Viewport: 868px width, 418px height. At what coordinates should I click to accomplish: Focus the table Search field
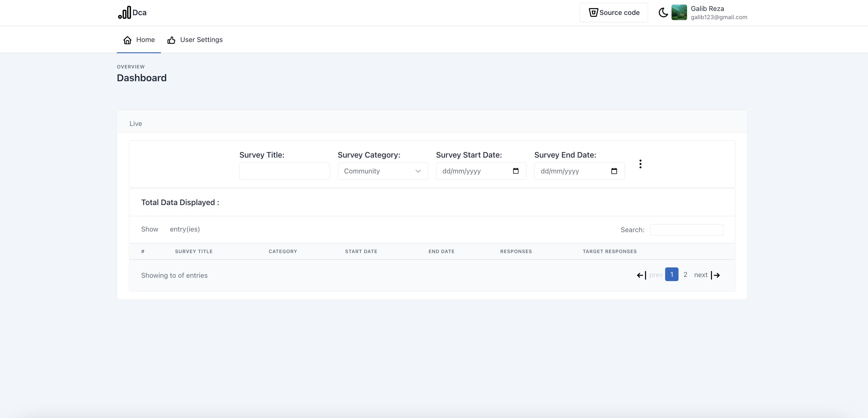pos(686,230)
